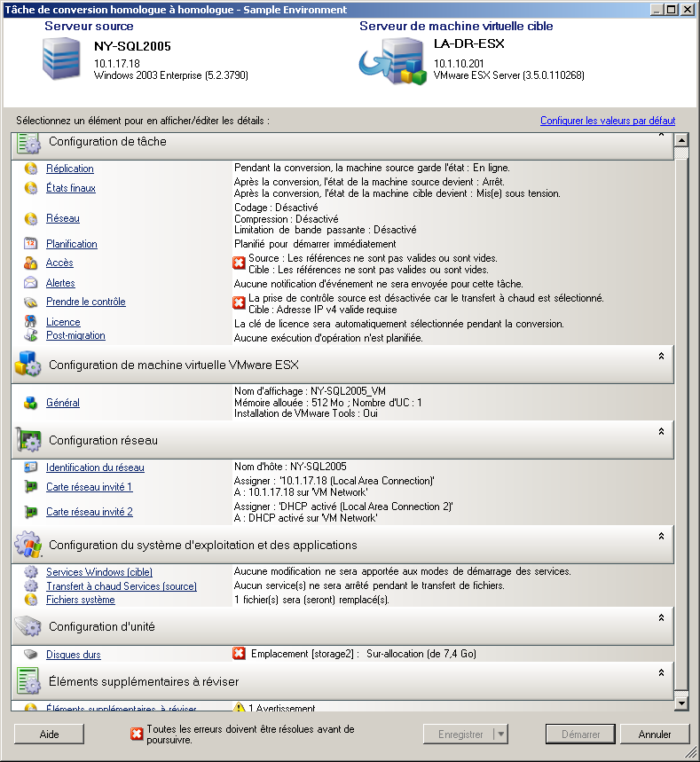Screen dimensions: 700x762
Task: Click the target IP address 10.1.10.201
Action: click(x=459, y=64)
